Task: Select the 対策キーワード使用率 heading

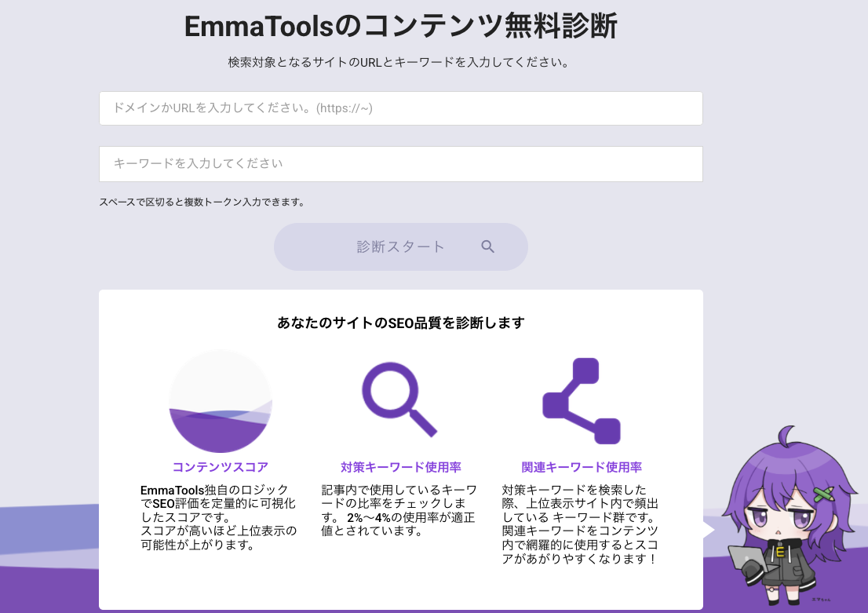Action: coord(400,467)
